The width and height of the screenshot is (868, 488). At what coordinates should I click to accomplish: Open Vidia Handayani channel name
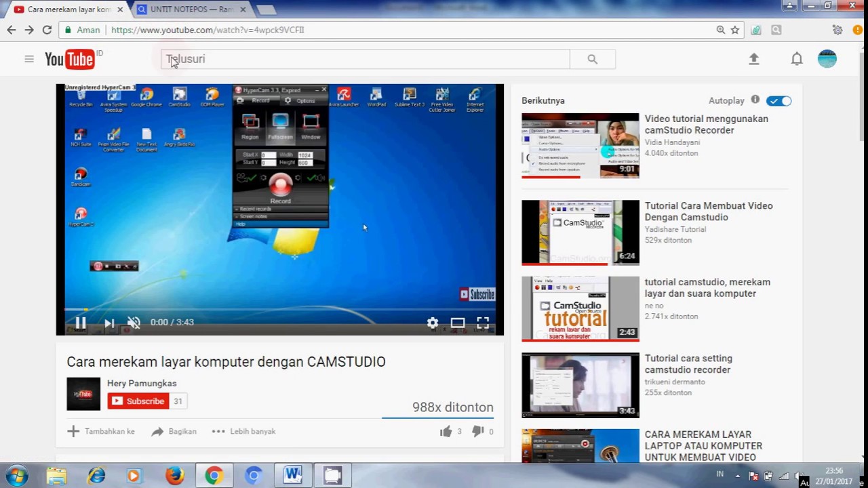[x=672, y=142]
